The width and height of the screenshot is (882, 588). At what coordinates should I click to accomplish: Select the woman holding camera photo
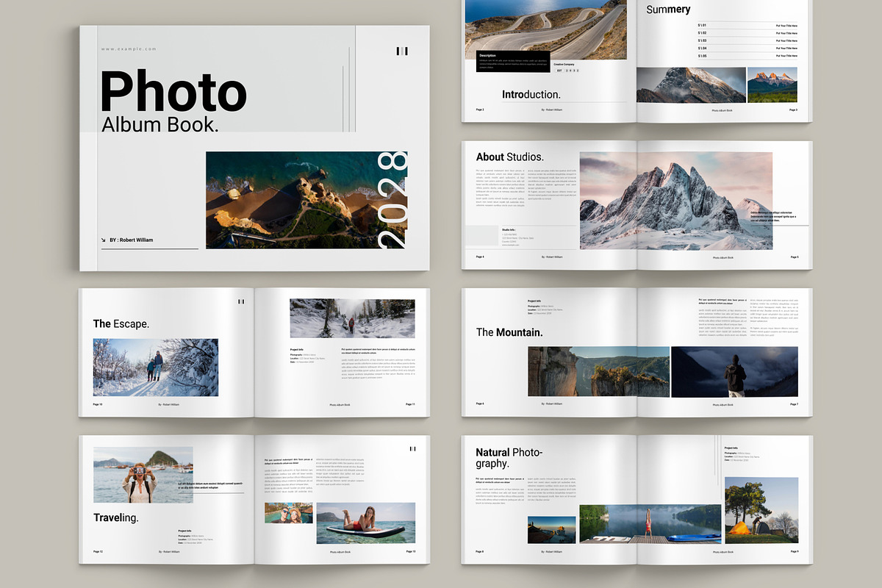[143, 475]
